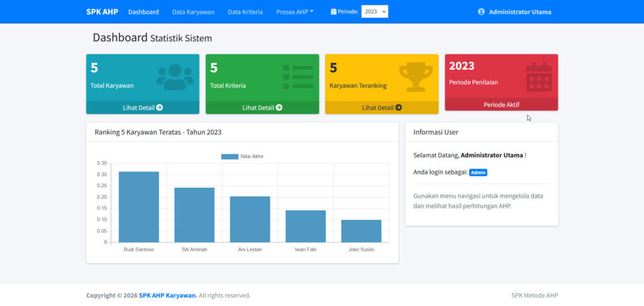644x306 pixels.
Task: Click the trophy icon on Karyawan Teranking card
Action: click(x=416, y=77)
